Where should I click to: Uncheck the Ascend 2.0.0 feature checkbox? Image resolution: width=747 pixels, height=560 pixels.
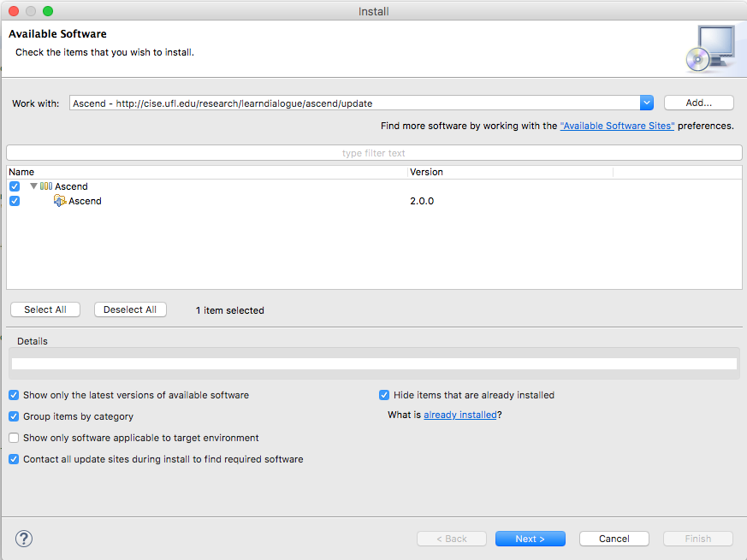(15, 201)
